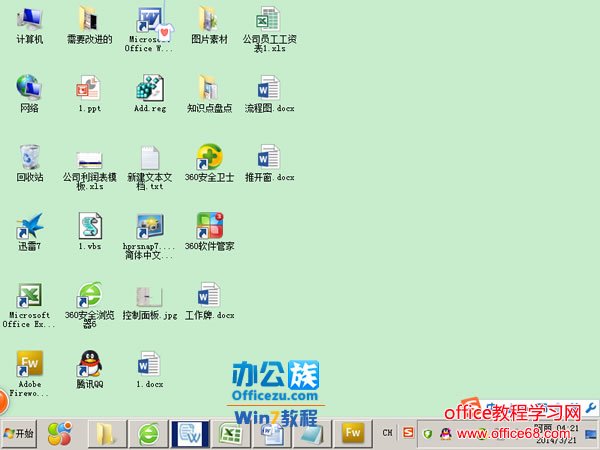
Task: Select 公司利润表模板.xls file icon
Action: (90, 171)
